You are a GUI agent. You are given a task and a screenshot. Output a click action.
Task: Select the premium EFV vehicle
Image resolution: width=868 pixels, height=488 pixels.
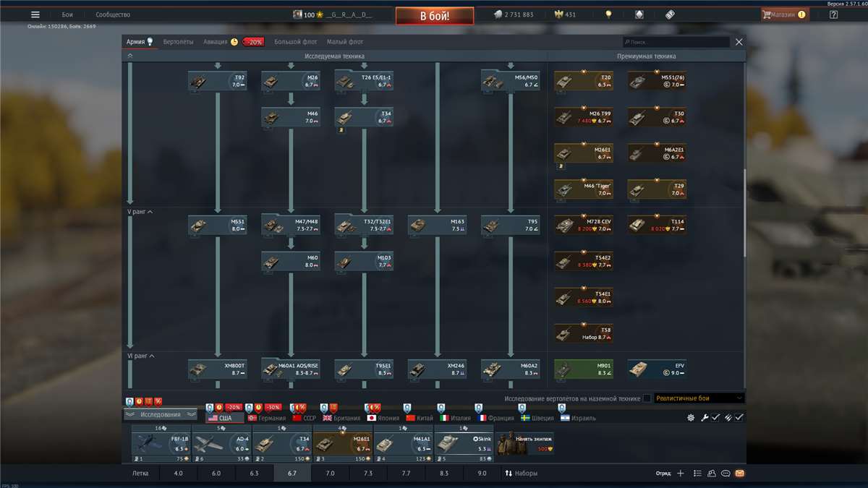point(657,369)
